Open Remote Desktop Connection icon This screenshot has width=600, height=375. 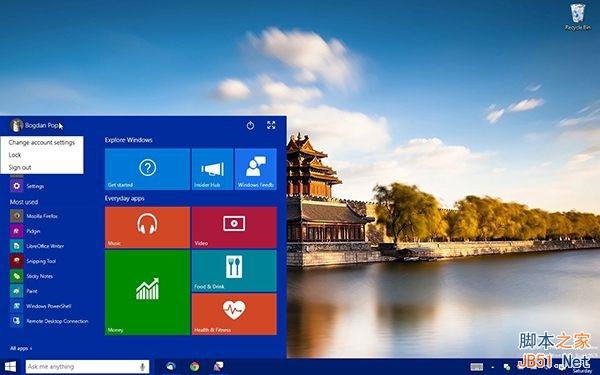click(16, 321)
